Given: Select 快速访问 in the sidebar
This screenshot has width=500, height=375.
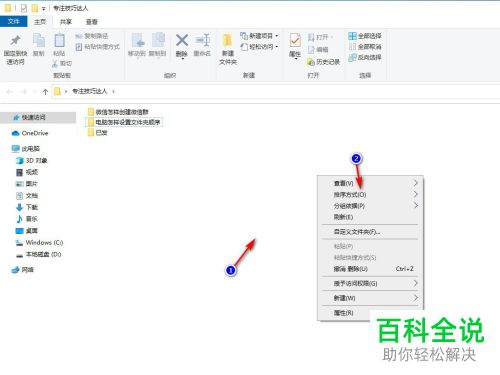Looking at the screenshot, I should click(x=38, y=117).
